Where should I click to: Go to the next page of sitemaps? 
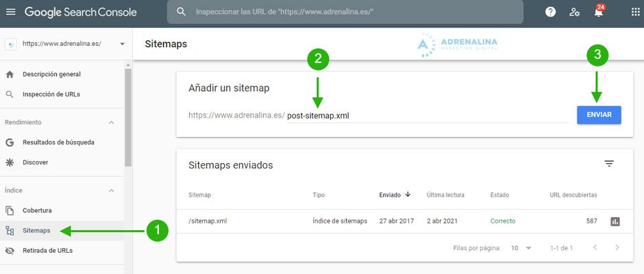(617, 247)
